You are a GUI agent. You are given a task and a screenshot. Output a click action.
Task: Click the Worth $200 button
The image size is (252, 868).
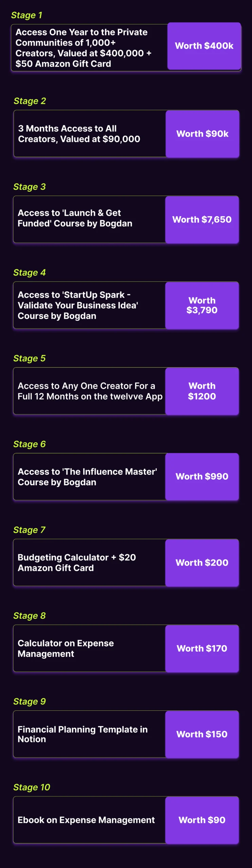coord(202,563)
